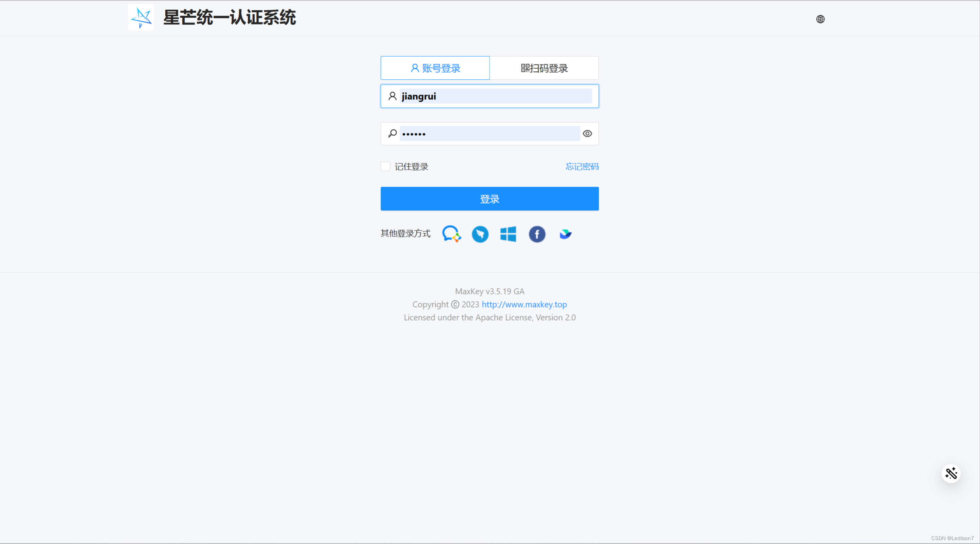Switch to the 扫码登录 QR code tab

tap(544, 68)
